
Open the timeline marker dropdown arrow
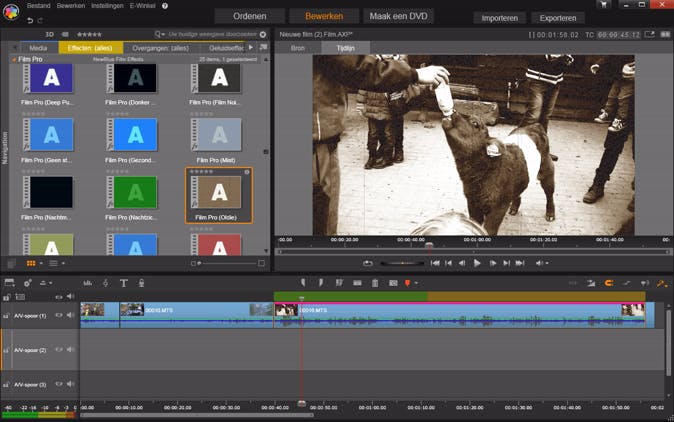coord(415,284)
